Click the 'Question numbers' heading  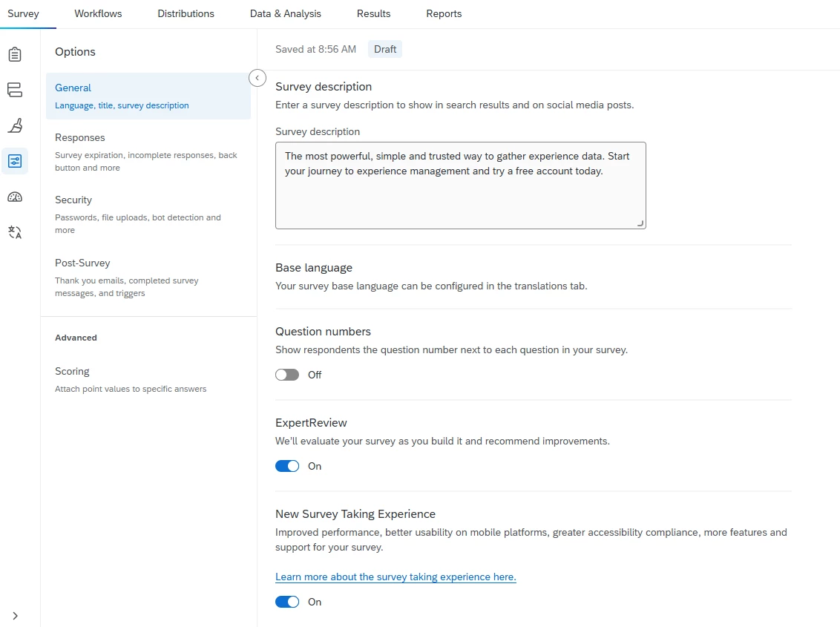tap(323, 332)
